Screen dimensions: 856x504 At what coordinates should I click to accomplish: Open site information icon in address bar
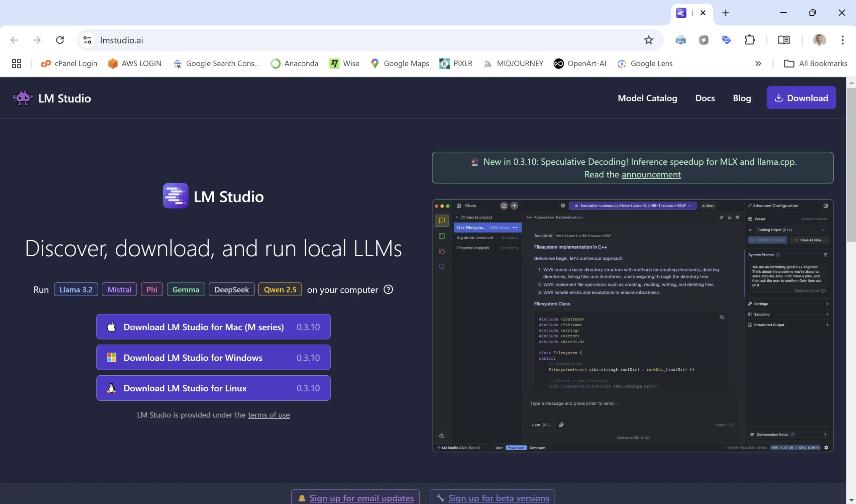(x=87, y=40)
